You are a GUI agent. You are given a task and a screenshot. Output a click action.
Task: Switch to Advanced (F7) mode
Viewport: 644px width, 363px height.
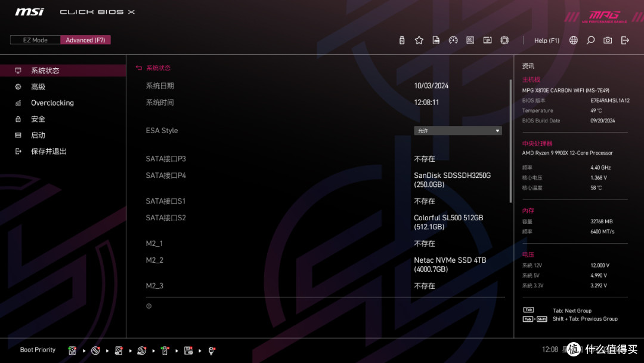coord(85,40)
